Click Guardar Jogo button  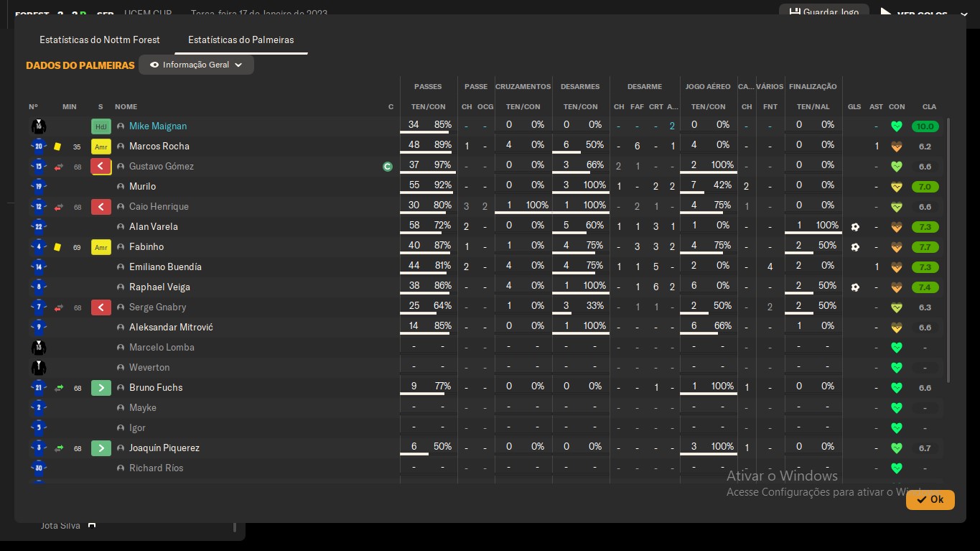click(x=824, y=12)
